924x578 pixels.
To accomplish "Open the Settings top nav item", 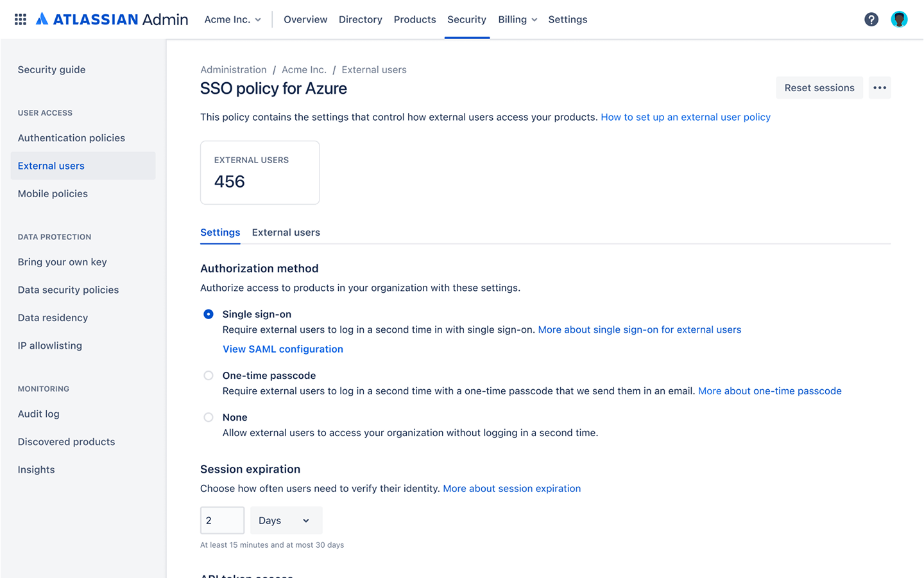I will tap(567, 19).
